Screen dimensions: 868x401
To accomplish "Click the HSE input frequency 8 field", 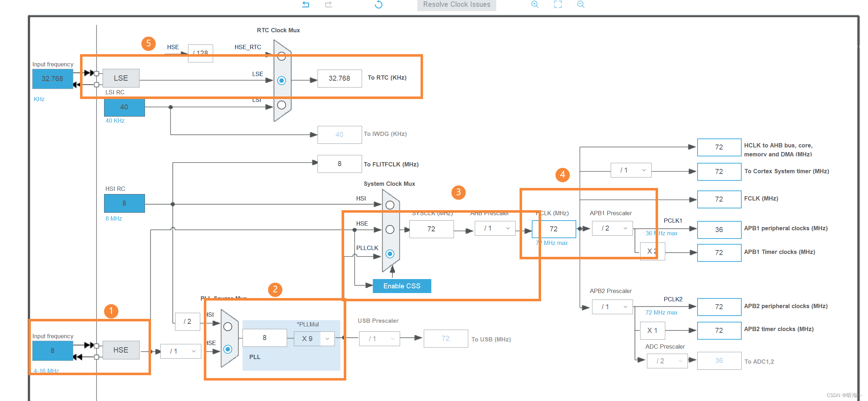I will click(x=52, y=350).
